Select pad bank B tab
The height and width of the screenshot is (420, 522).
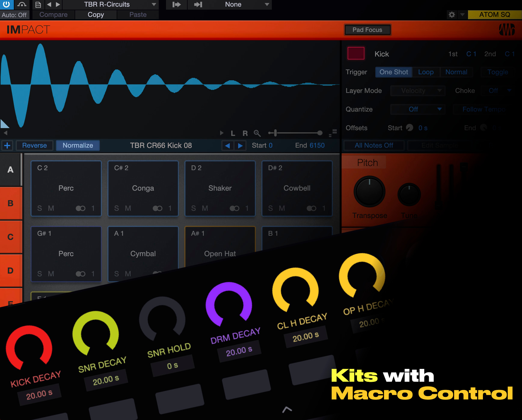(x=11, y=203)
